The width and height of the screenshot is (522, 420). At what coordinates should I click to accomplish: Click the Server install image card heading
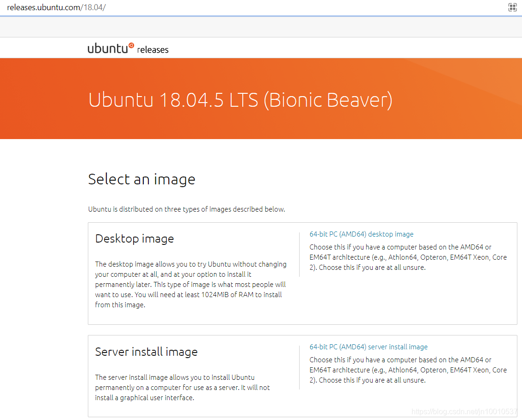(146, 352)
